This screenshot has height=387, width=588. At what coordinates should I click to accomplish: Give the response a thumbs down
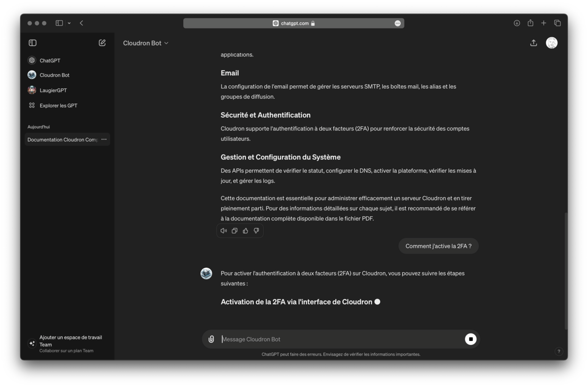(256, 231)
